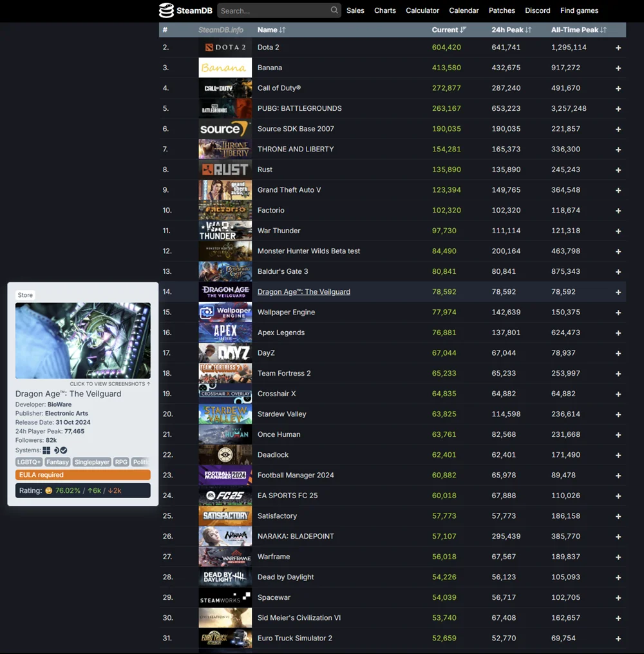644x654 pixels.
Task: Click the plus icon in the Dota 2 row
Action: click(x=618, y=48)
